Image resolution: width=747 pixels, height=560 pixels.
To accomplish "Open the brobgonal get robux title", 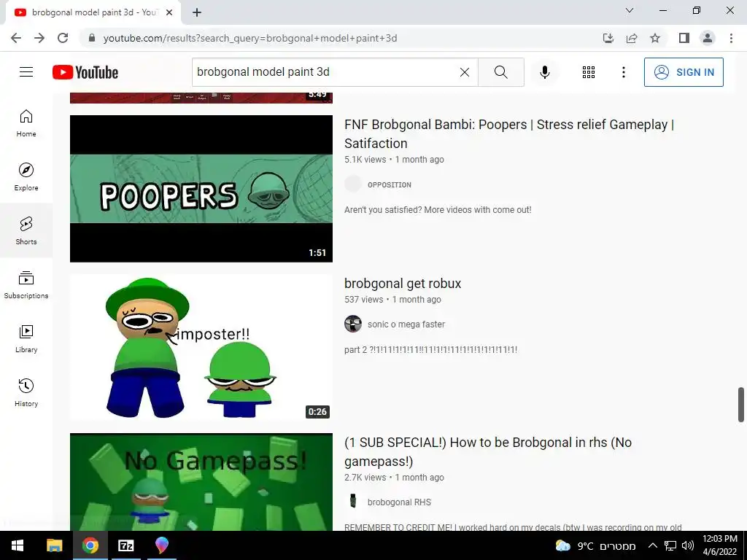I will (403, 284).
